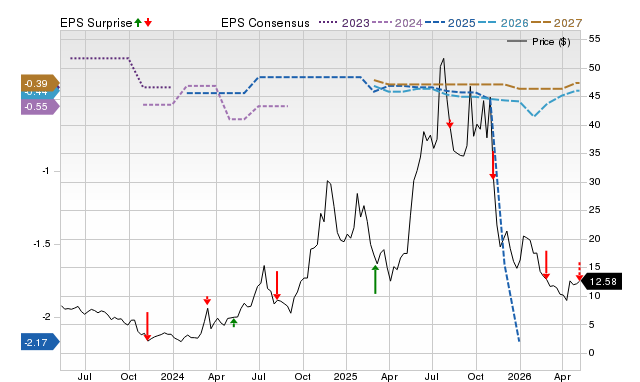Select the 2024 dashed purple legend entry
Screen dimensions: 640x382
pyautogui.click(x=397, y=23)
